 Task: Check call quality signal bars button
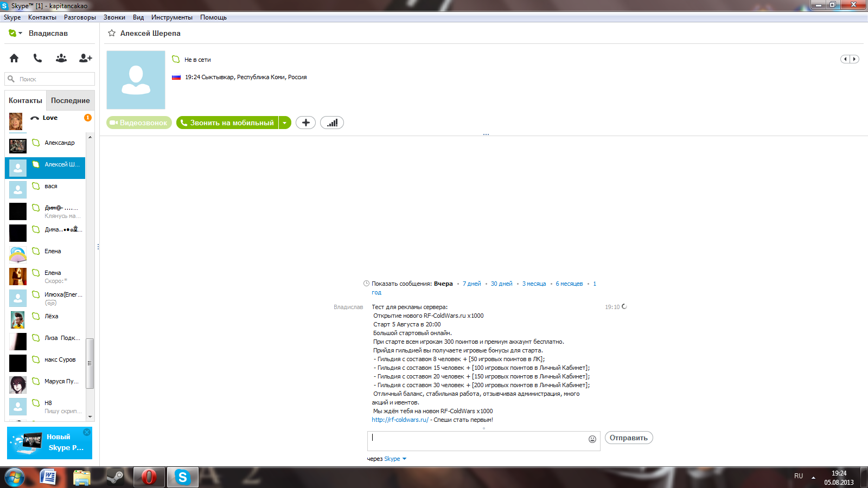point(332,123)
